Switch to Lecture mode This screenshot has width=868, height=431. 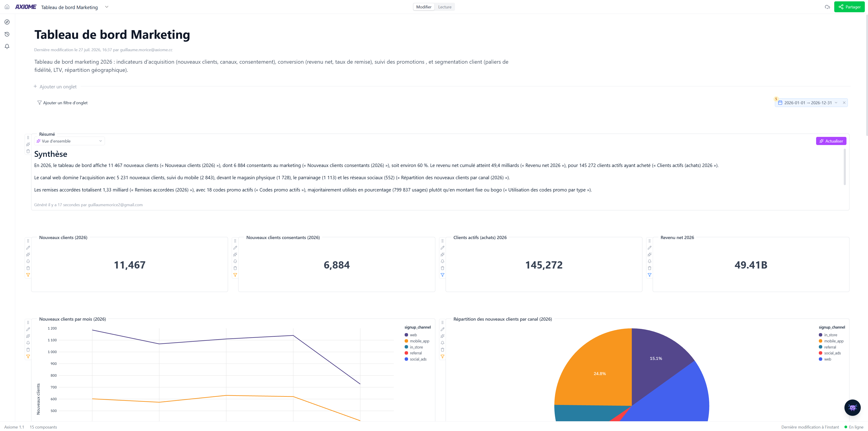[x=445, y=7]
